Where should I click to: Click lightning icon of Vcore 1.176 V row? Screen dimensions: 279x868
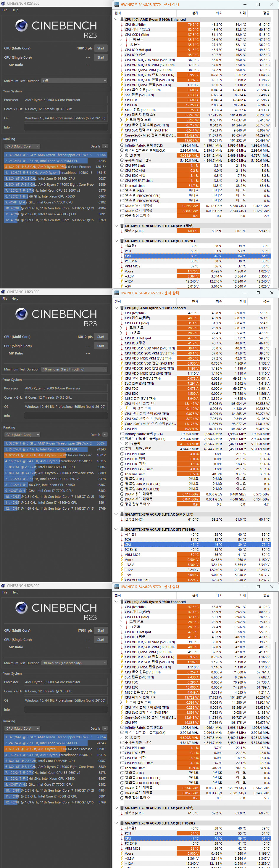[122, 271]
